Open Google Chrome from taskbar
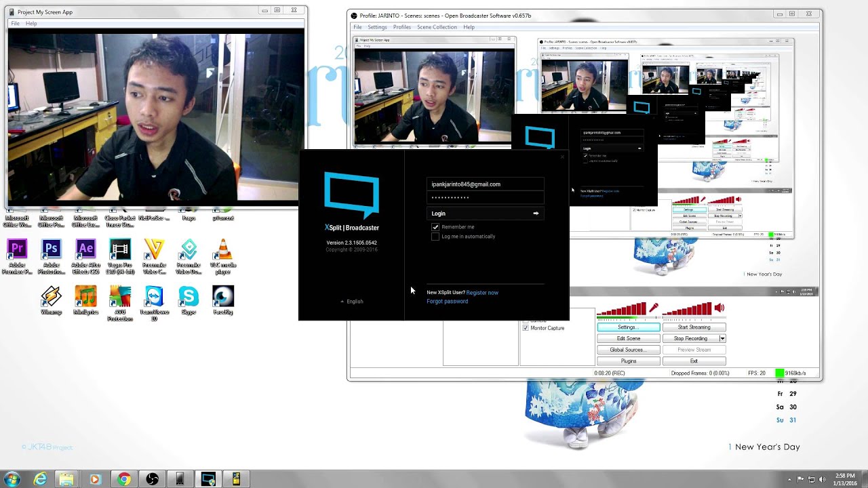Screen dimensions: 868x488 (123, 479)
